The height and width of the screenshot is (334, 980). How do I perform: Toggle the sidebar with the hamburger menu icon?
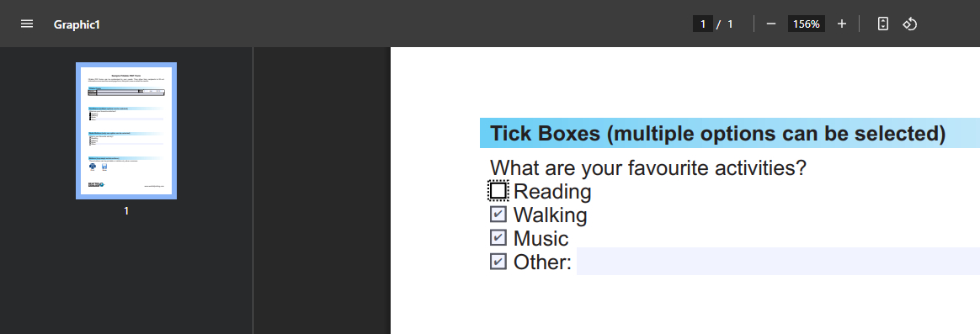pyautogui.click(x=27, y=24)
